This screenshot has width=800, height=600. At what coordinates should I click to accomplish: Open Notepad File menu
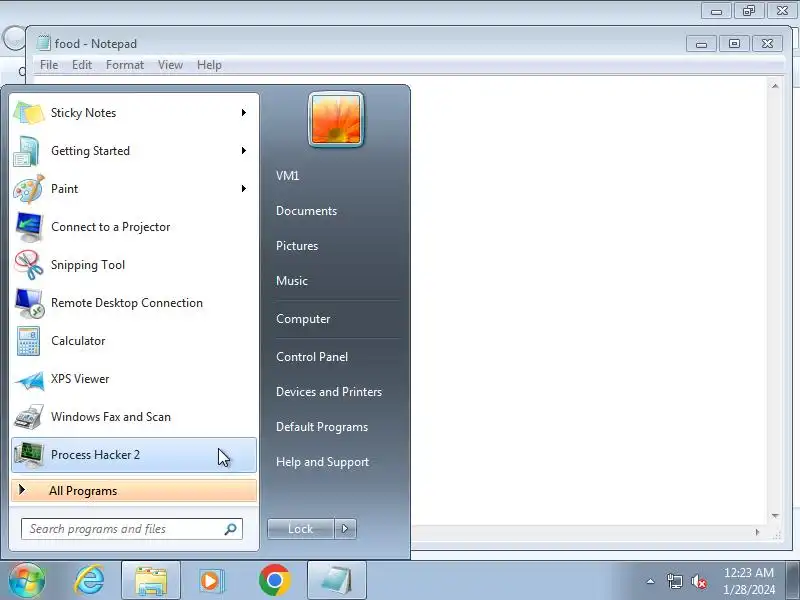(49, 65)
